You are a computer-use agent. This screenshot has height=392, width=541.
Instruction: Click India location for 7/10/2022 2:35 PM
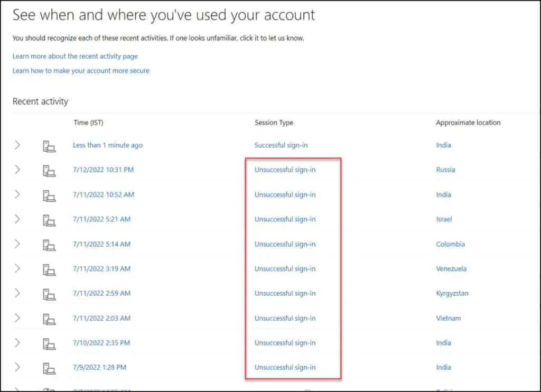pyautogui.click(x=443, y=343)
